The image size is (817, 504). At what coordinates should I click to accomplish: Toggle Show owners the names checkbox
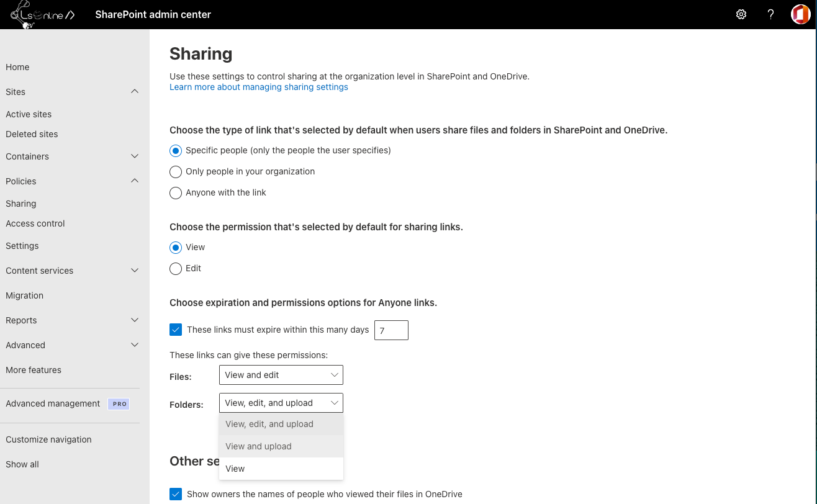coord(176,494)
